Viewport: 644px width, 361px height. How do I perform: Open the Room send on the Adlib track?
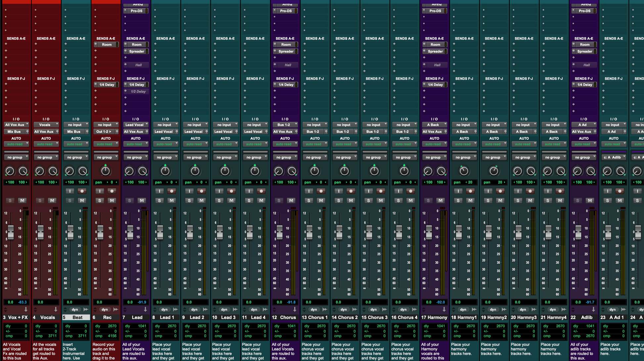(584, 45)
